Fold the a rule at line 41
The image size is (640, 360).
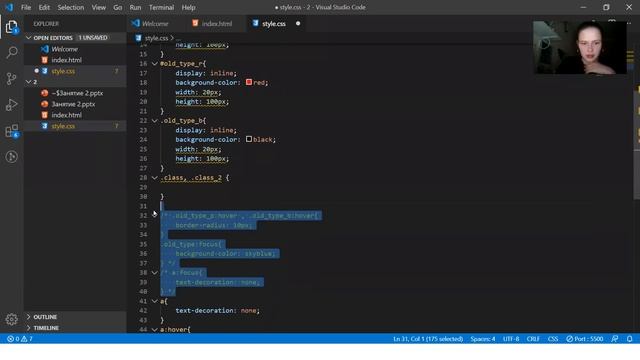(x=155, y=301)
